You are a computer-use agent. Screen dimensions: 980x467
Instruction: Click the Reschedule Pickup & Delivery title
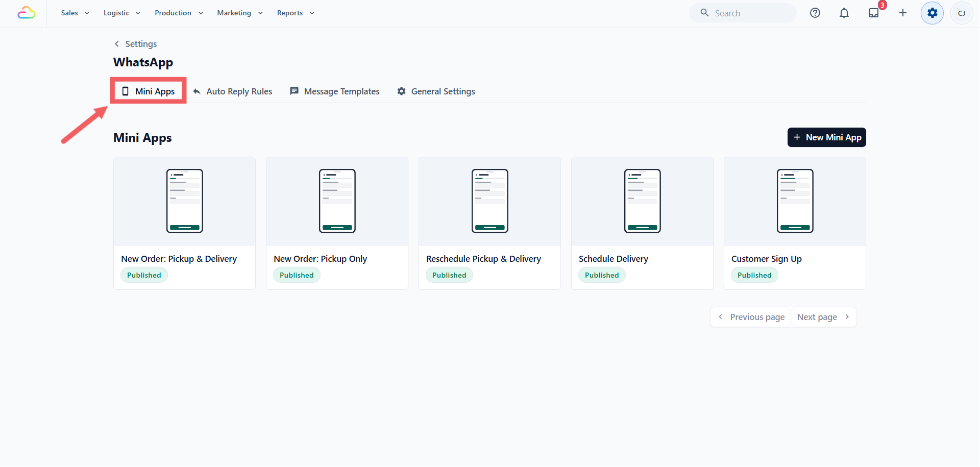(484, 259)
